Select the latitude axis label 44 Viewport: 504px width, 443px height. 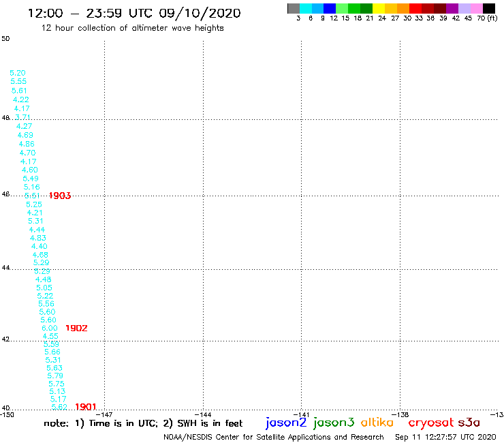[5, 268]
